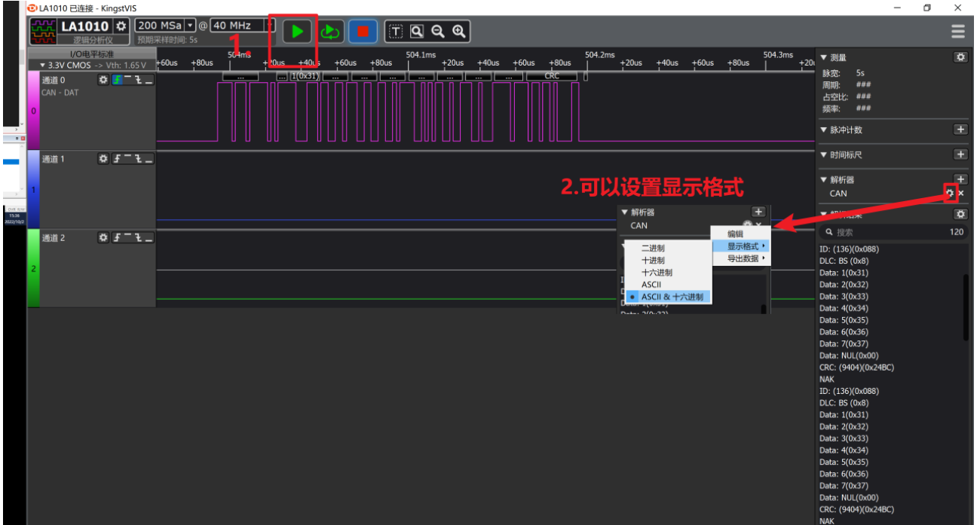Image resolution: width=980 pixels, height=525 pixels.
Task: Click the 120 result count in search bar
Action: coord(956,232)
